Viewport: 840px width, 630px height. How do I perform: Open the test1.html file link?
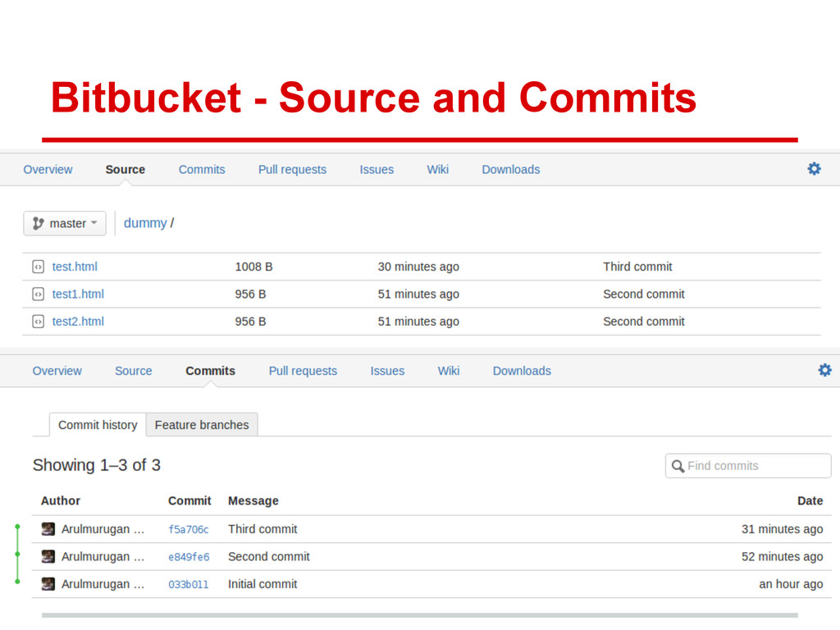tap(78, 294)
